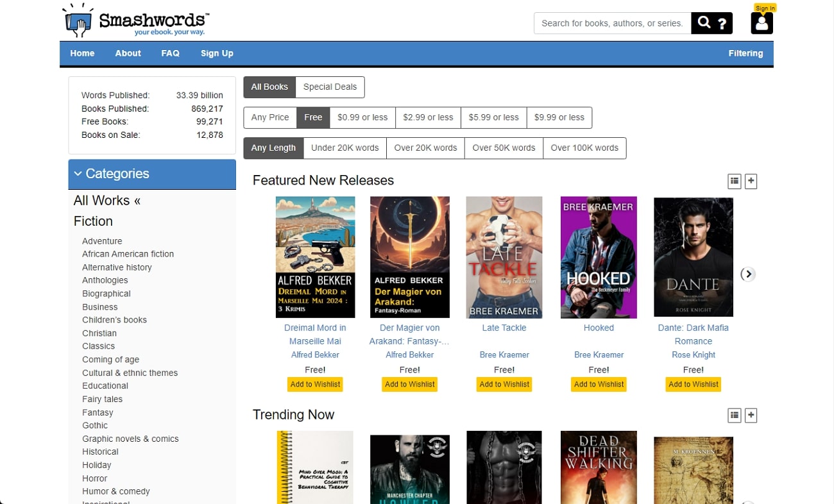
Task: Choose $9.99 or less filter
Action: click(559, 117)
